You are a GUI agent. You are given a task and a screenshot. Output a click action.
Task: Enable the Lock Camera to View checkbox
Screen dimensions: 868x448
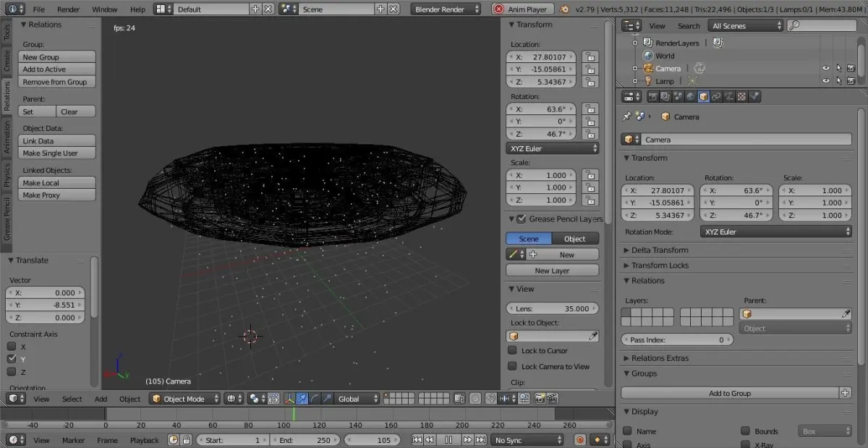(512, 366)
